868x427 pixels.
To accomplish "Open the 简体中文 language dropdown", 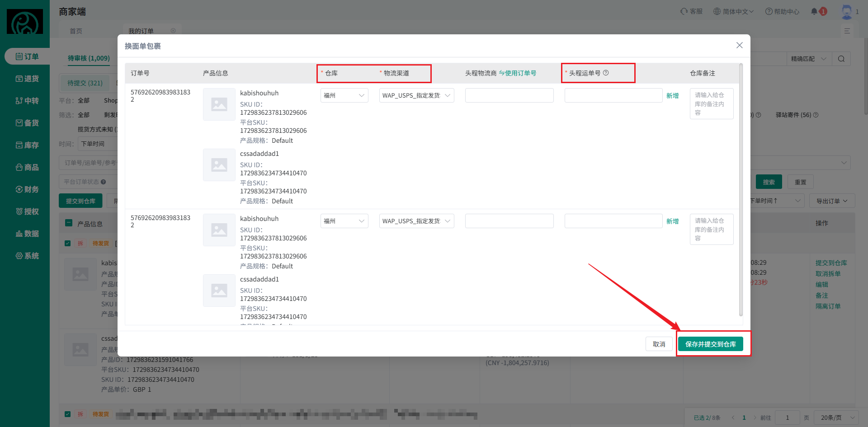I will pyautogui.click(x=734, y=11).
